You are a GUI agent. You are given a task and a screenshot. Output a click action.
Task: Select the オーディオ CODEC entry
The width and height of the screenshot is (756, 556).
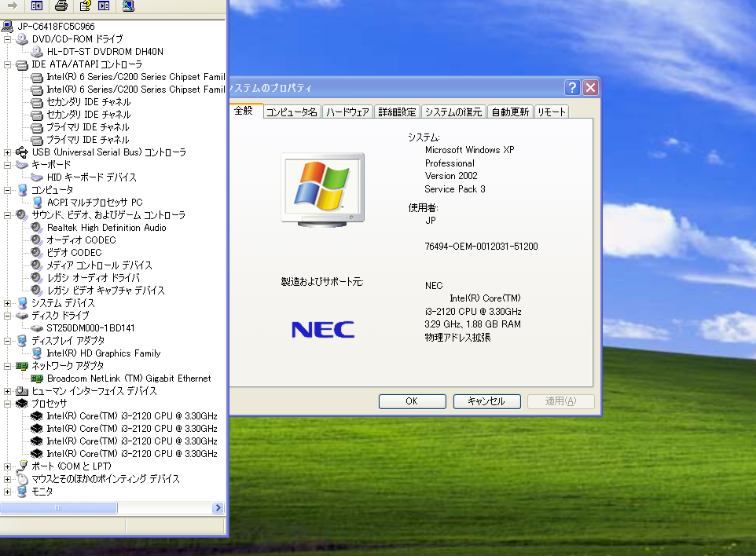(81, 240)
